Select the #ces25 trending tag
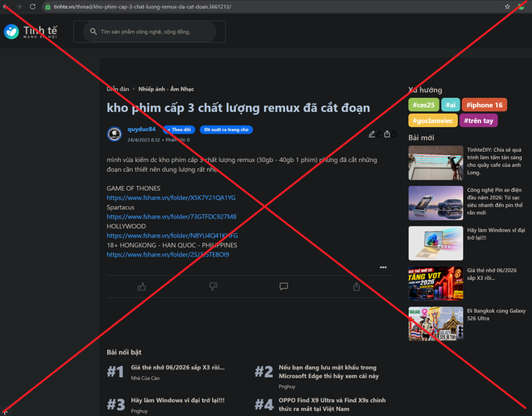 point(424,105)
